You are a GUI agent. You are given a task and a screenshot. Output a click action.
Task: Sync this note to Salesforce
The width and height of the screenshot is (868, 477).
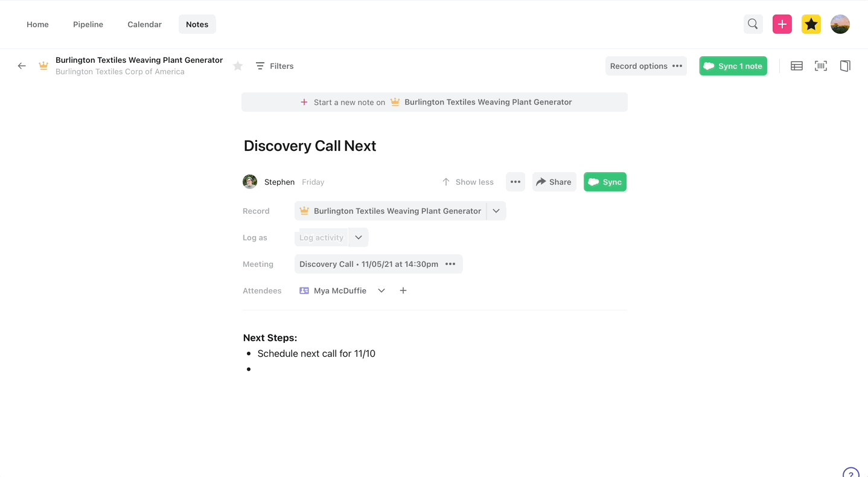(x=605, y=182)
